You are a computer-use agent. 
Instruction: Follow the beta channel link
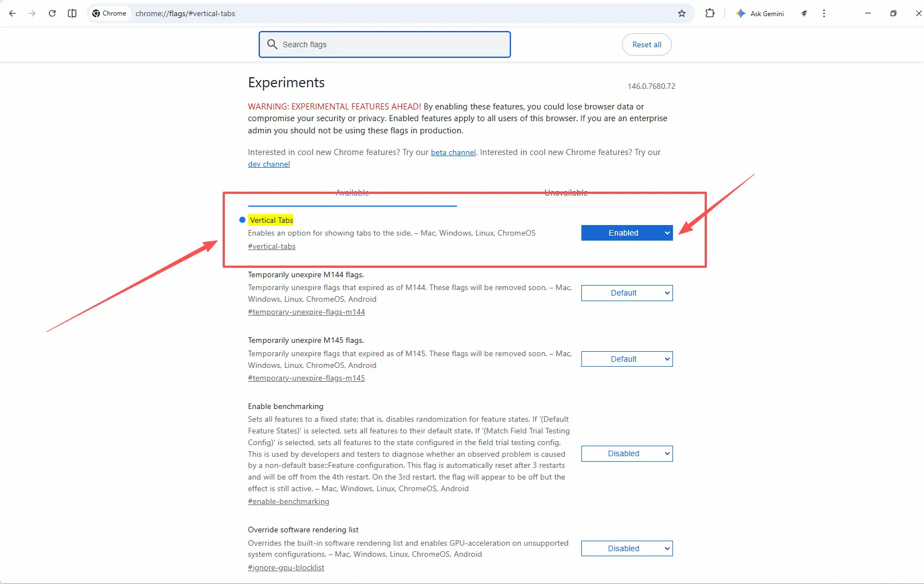coord(453,152)
